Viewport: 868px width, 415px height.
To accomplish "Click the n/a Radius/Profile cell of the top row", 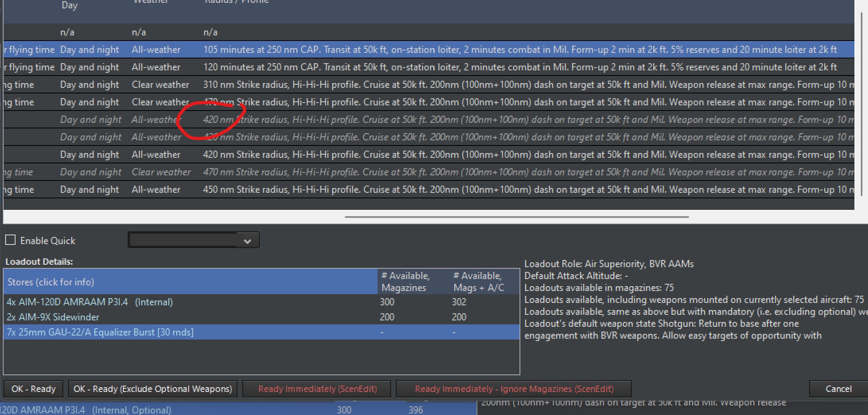I will [x=210, y=32].
